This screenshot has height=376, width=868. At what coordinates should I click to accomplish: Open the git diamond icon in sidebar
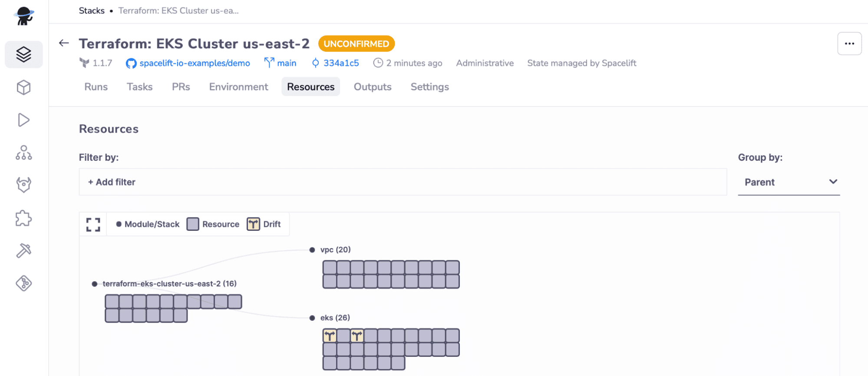(23, 283)
